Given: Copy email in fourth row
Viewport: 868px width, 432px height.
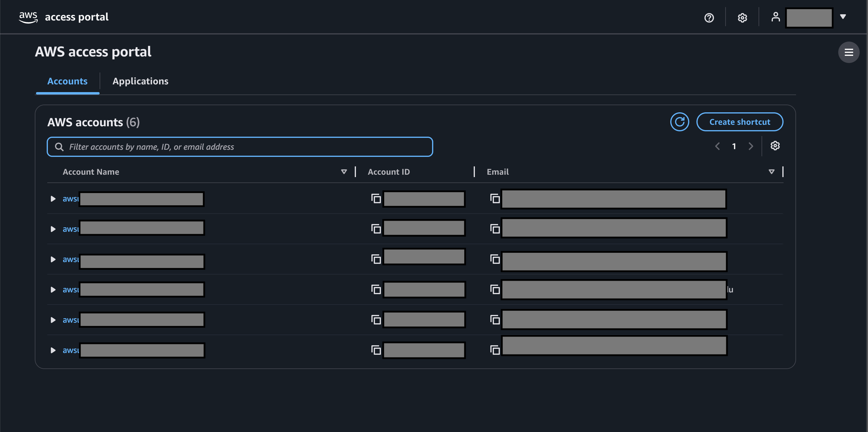Looking at the screenshot, I should point(495,290).
